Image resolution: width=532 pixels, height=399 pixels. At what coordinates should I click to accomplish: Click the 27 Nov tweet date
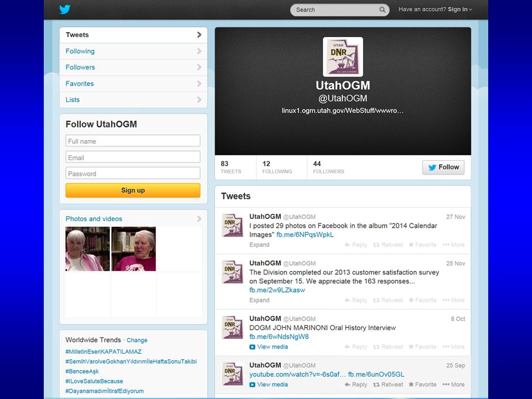(456, 217)
